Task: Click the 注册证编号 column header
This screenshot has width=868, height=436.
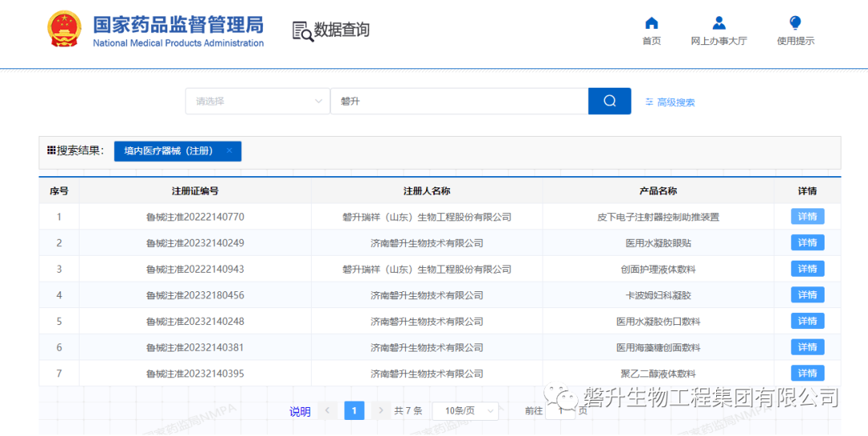Action: tap(194, 191)
